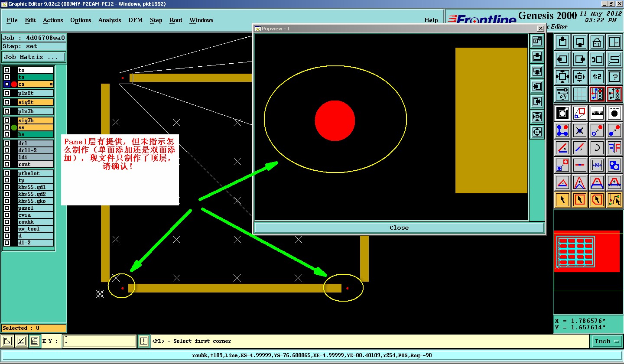Open the Windows menu
Screen dimensions: 624x364
click(x=201, y=20)
